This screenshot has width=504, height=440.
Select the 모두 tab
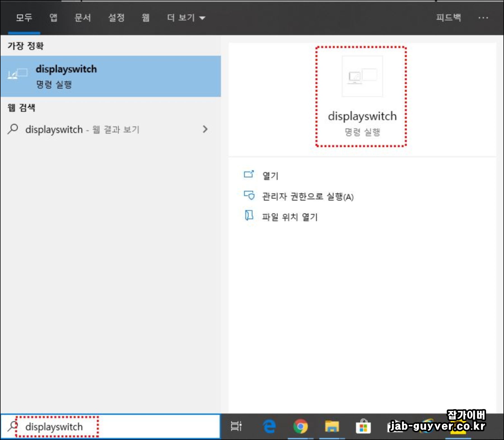pyautogui.click(x=24, y=18)
